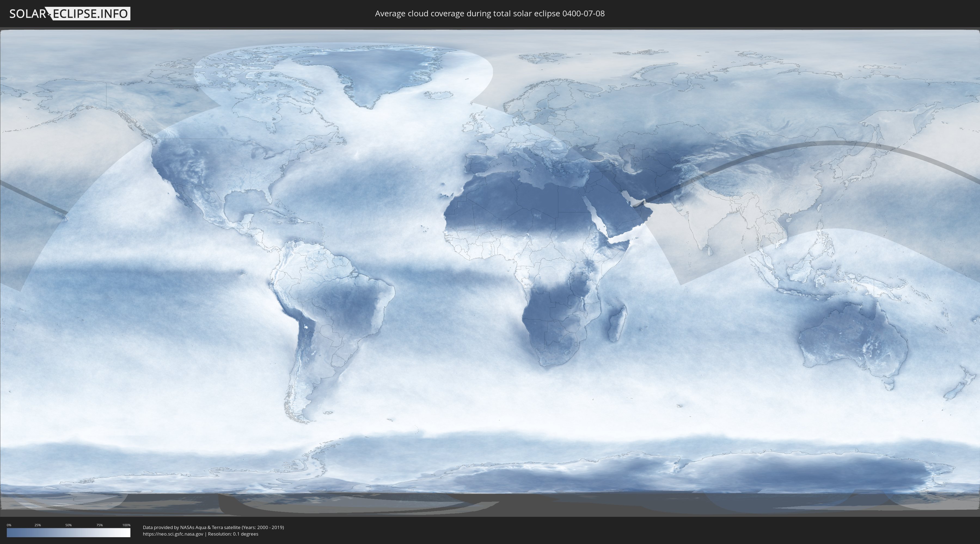Click the title 'Average cloud coverage during total solar eclipse 0400-07-08'

tap(490, 14)
